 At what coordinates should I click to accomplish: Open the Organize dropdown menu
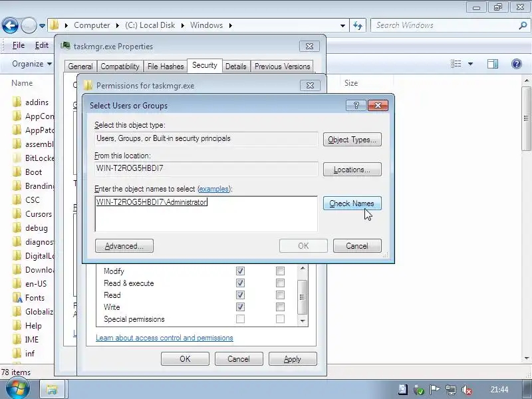point(32,64)
